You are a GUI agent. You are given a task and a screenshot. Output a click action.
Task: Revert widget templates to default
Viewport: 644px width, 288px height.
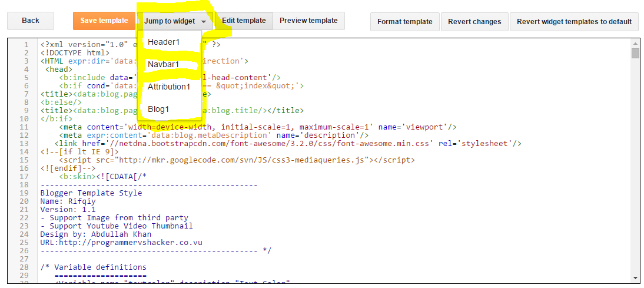(x=574, y=22)
